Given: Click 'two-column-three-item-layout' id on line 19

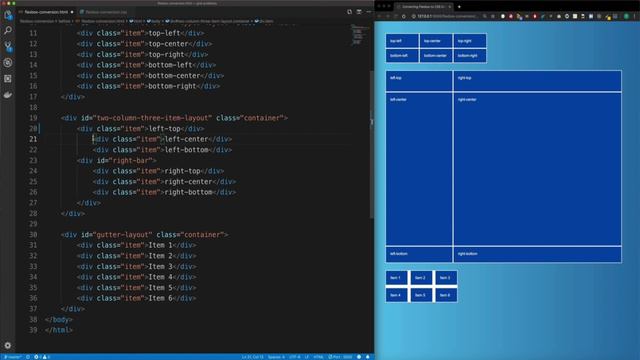Looking at the screenshot, I should point(153,118).
